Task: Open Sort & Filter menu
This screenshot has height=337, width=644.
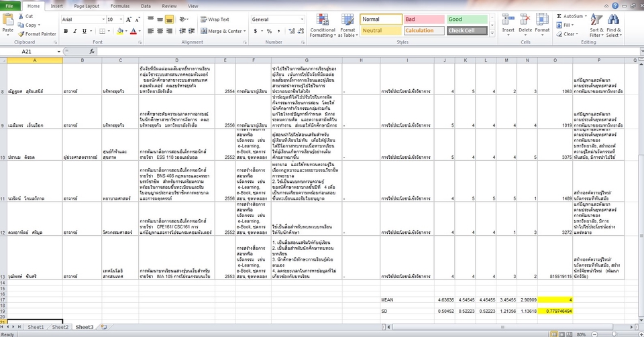Action: 596,25
